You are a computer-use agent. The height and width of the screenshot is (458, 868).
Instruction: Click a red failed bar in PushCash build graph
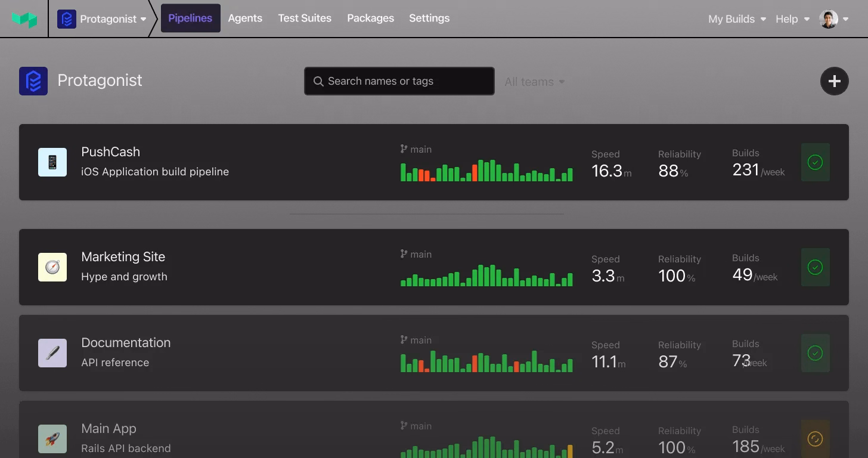point(475,173)
